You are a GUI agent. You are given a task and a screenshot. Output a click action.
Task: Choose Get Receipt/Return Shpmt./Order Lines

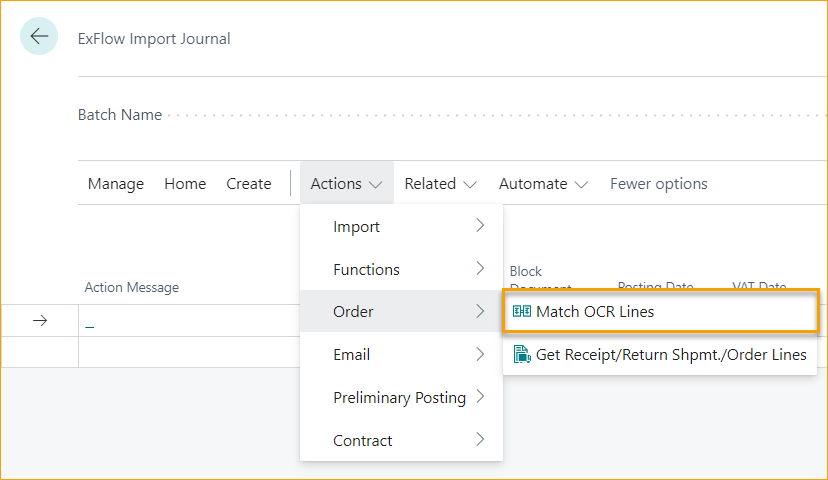point(660,354)
